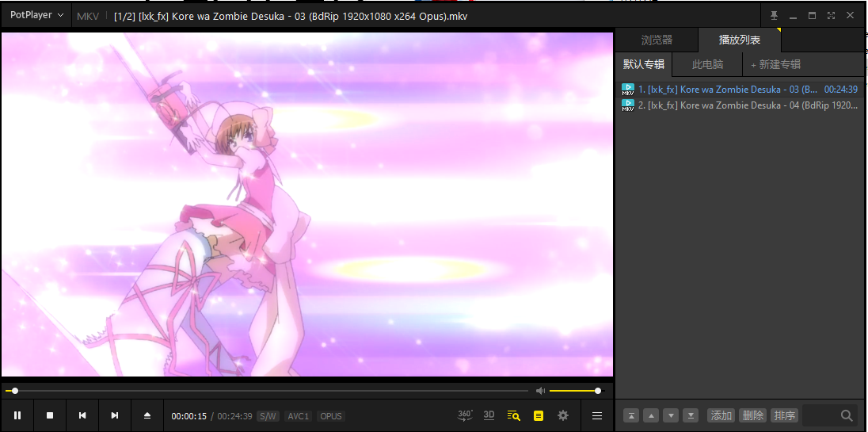The width and height of the screenshot is (868, 432).
Task: Open file with the eject button
Action: pos(147,415)
